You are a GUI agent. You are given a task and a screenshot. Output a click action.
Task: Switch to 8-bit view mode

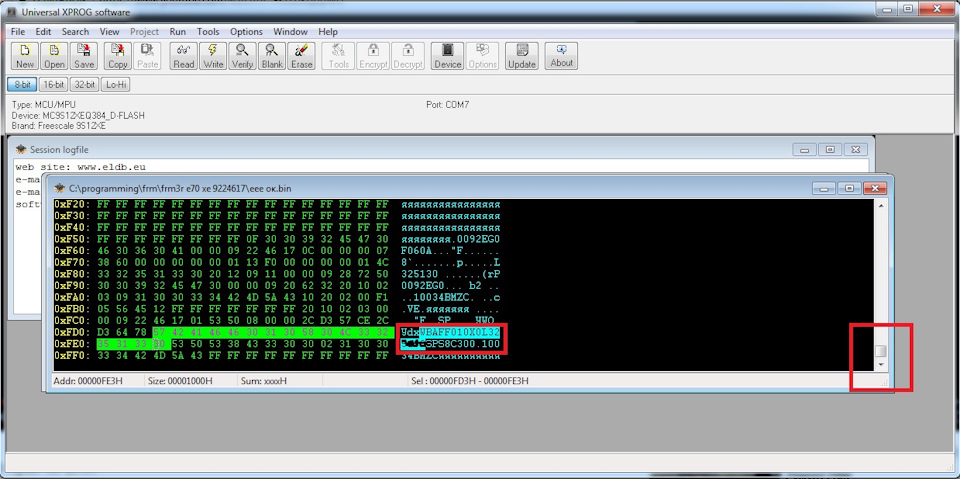22,85
